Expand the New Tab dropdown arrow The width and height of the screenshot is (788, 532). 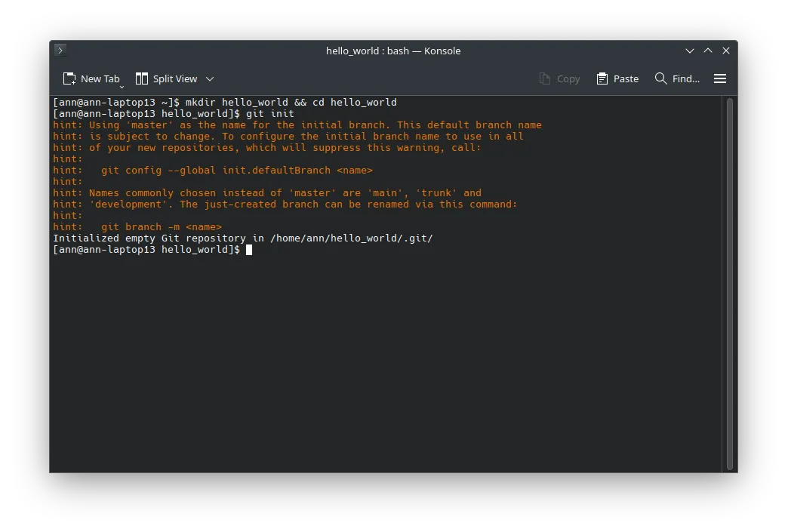tap(122, 86)
